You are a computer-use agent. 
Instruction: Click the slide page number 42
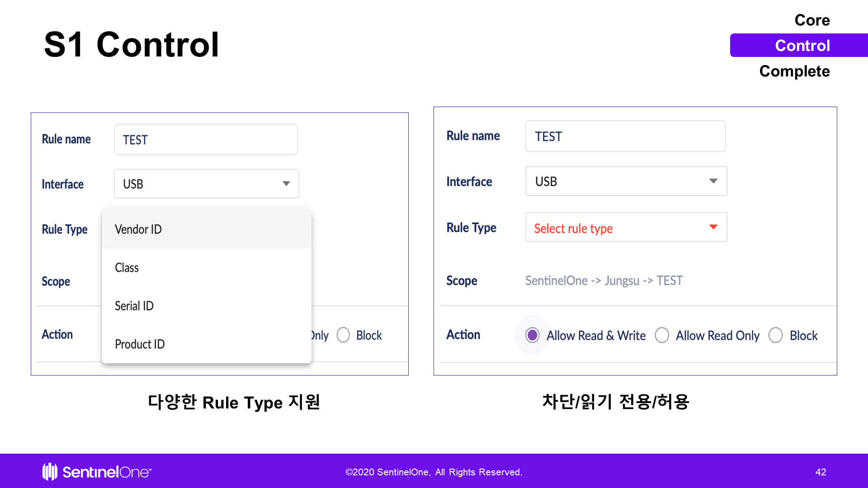821,472
